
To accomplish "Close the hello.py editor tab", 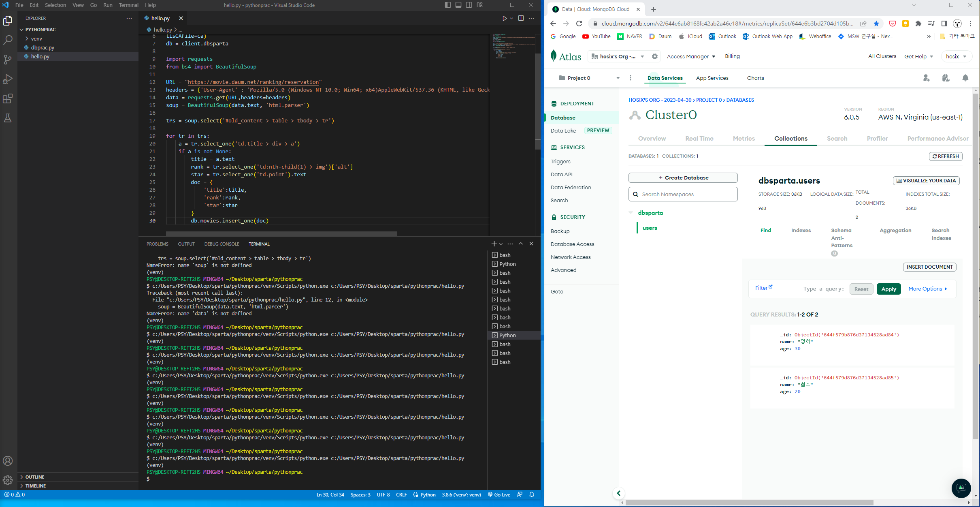I will 181,18.
